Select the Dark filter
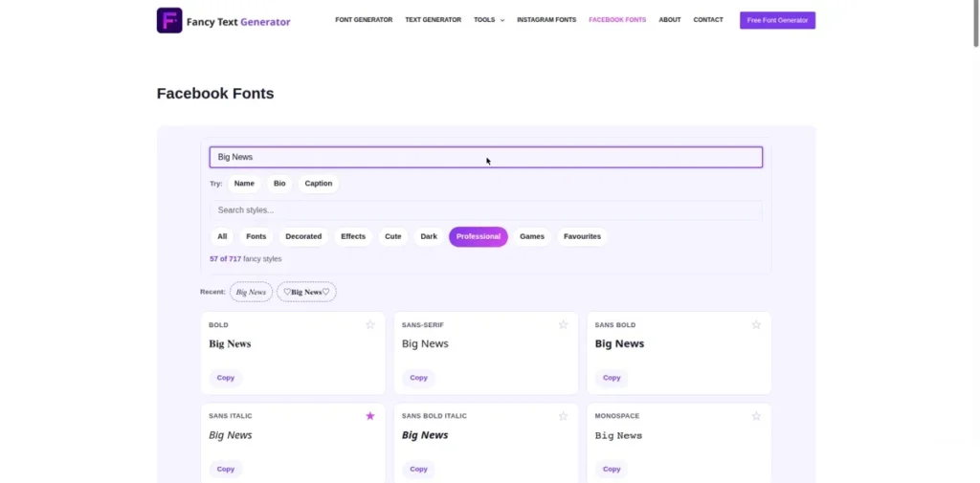This screenshot has height=483, width=980. pyautogui.click(x=429, y=237)
